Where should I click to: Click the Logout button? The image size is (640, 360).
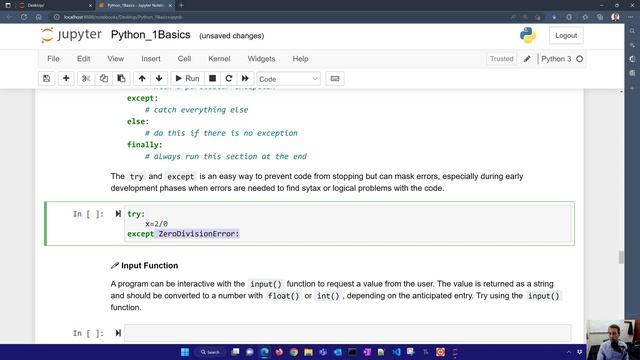tap(566, 36)
